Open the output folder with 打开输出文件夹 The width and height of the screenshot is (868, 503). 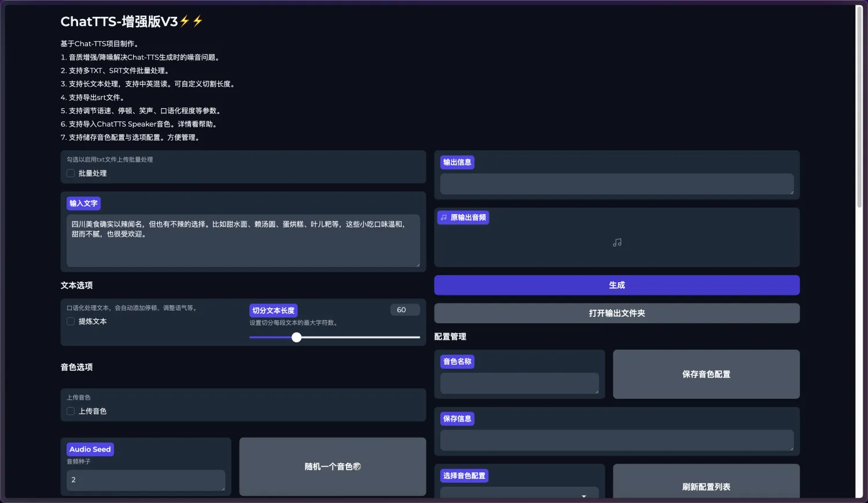click(617, 313)
